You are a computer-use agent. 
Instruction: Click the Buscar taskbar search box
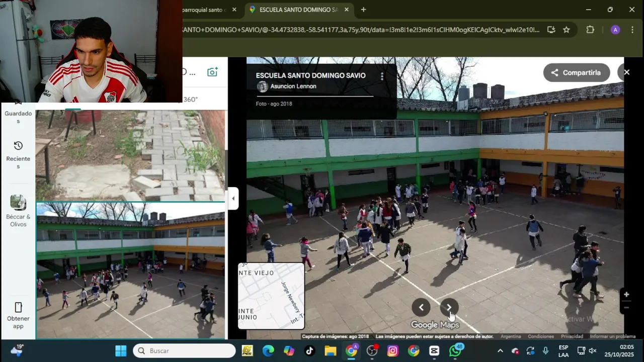tap(184, 351)
